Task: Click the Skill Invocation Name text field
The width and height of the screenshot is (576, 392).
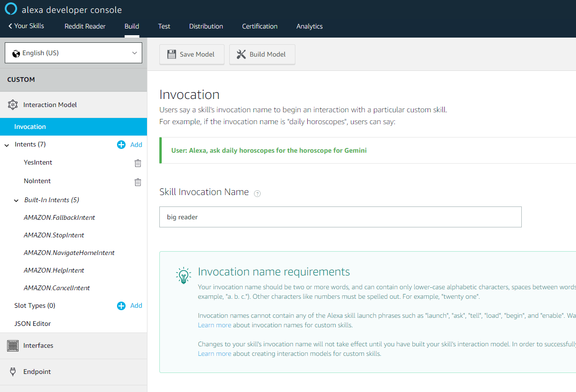Action: coord(341,217)
